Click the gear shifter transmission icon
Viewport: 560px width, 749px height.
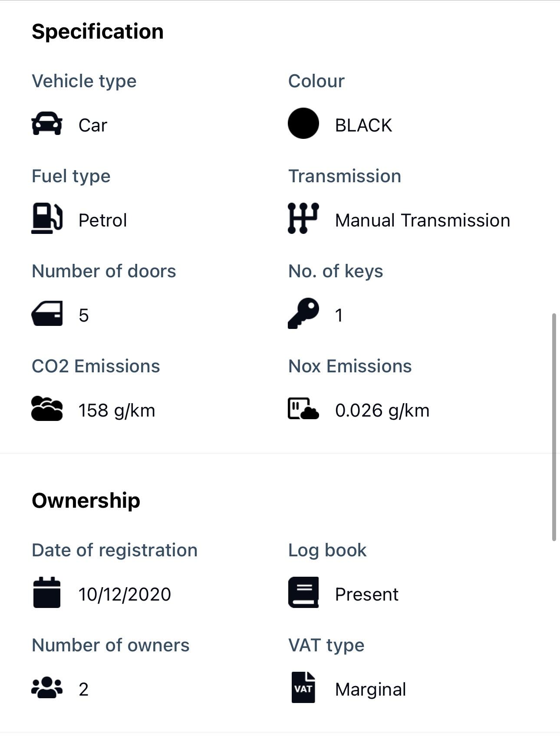303,219
